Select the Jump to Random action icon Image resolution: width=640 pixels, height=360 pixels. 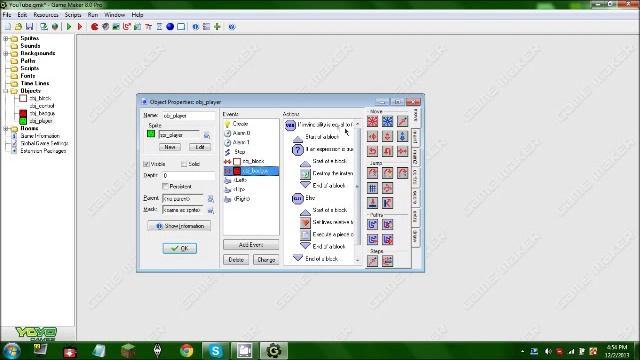(402, 173)
